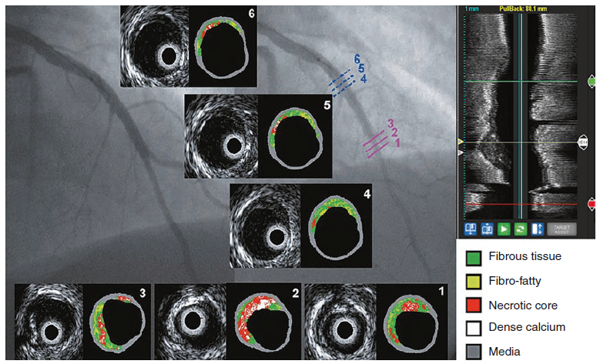Click the white Dense calcium swatch

[x=474, y=328]
